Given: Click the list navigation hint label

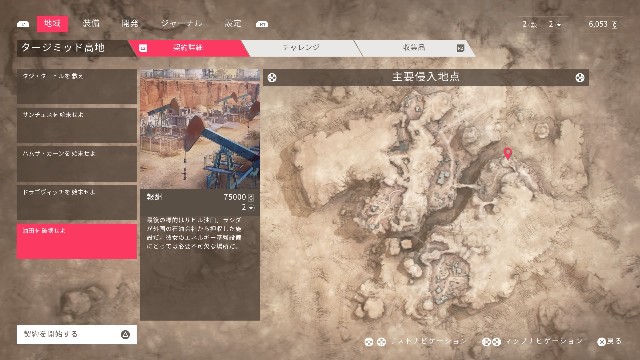Looking at the screenshot, I should click(428, 341).
